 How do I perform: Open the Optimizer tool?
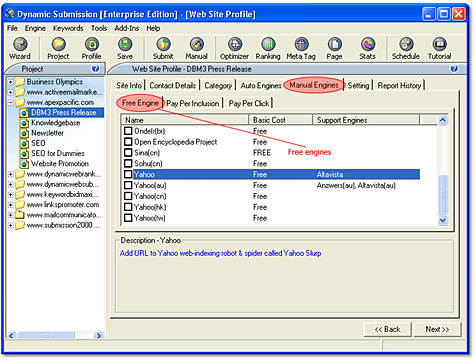coord(234,48)
